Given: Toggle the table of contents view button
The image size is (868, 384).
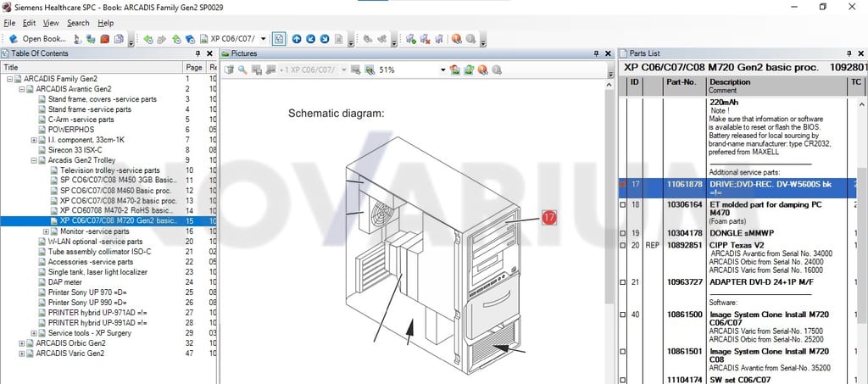Looking at the screenshot, I should 279,39.
